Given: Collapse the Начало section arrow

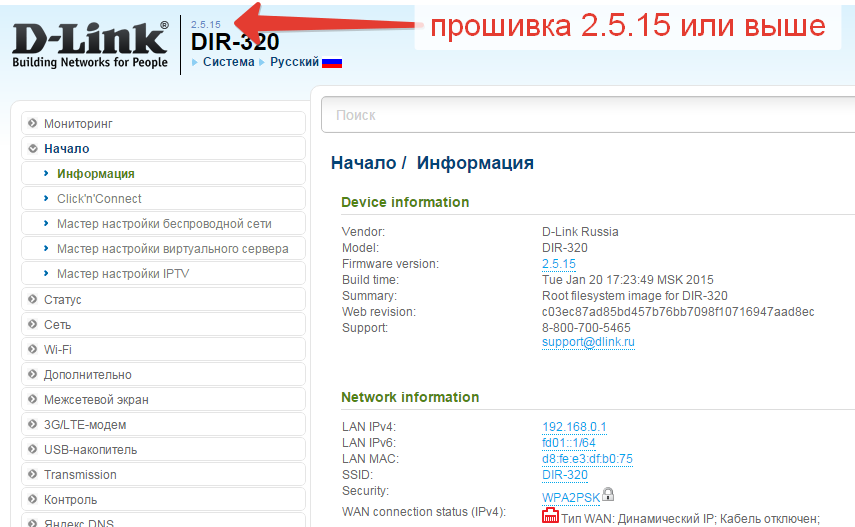Looking at the screenshot, I should [x=33, y=148].
